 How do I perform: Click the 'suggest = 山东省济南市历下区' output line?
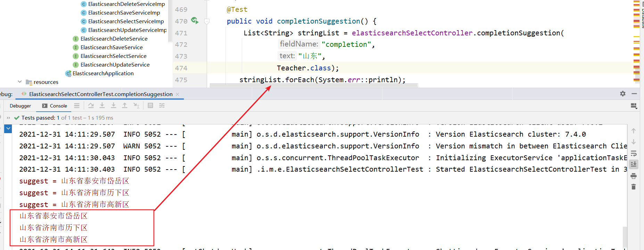click(74, 193)
